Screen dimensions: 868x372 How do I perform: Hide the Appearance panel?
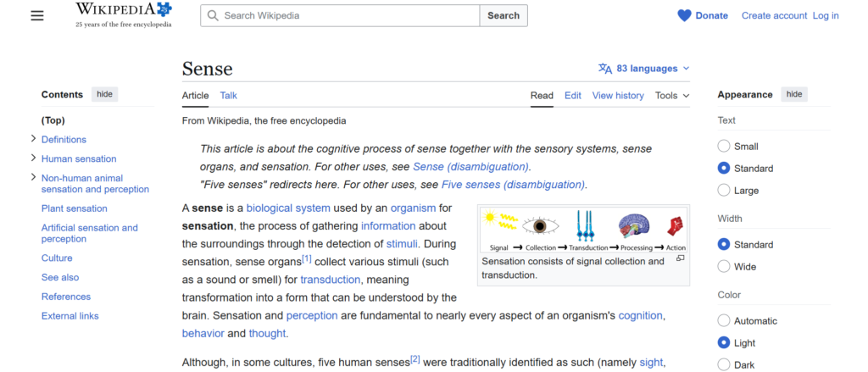[x=793, y=94]
